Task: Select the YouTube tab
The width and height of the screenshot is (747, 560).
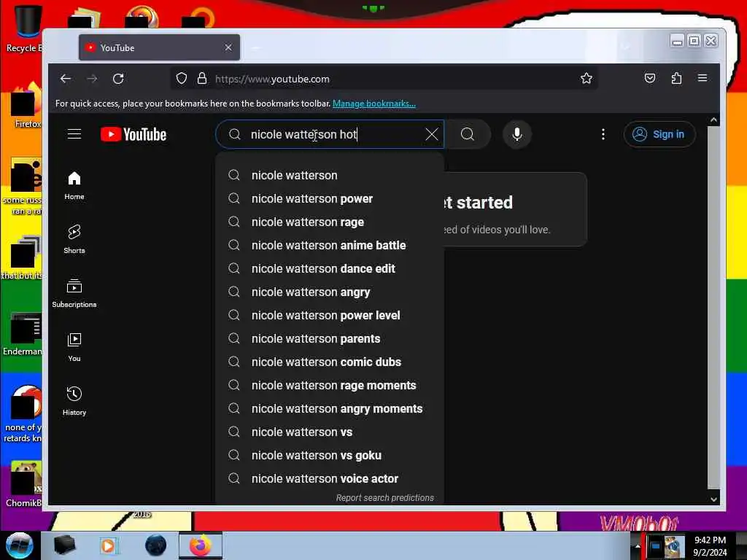Action: (x=159, y=47)
